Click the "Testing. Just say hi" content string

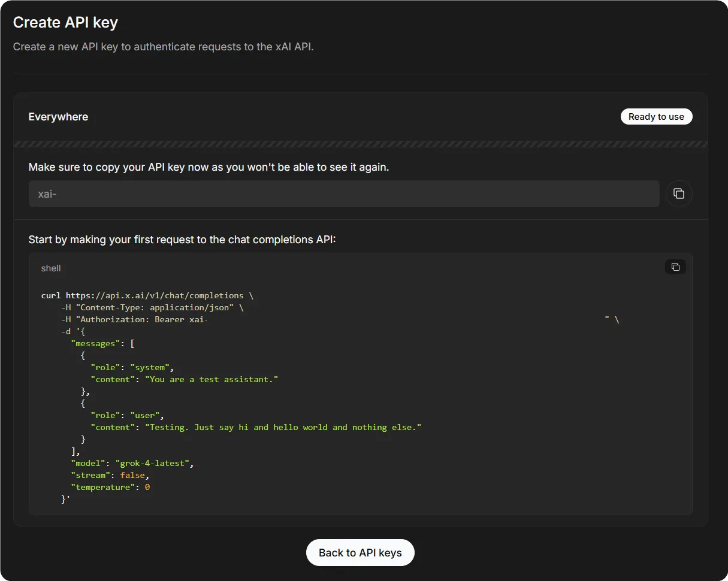tap(283, 427)
